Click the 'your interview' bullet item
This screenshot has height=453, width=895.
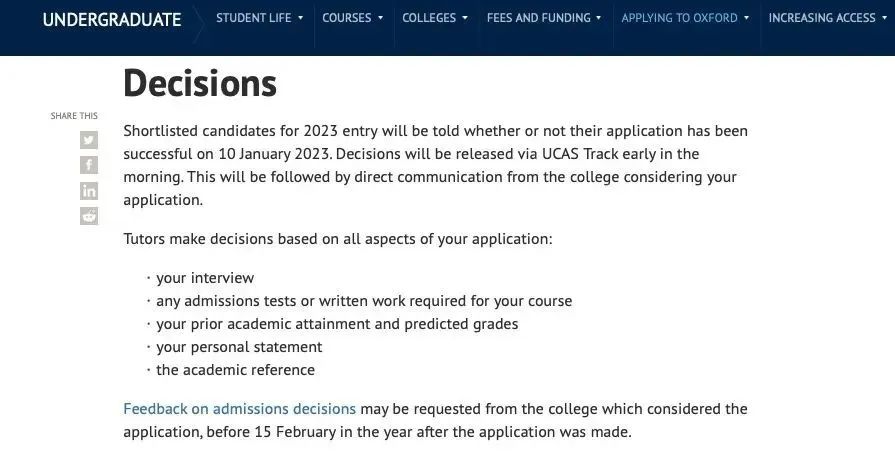[x=205, y=278]
